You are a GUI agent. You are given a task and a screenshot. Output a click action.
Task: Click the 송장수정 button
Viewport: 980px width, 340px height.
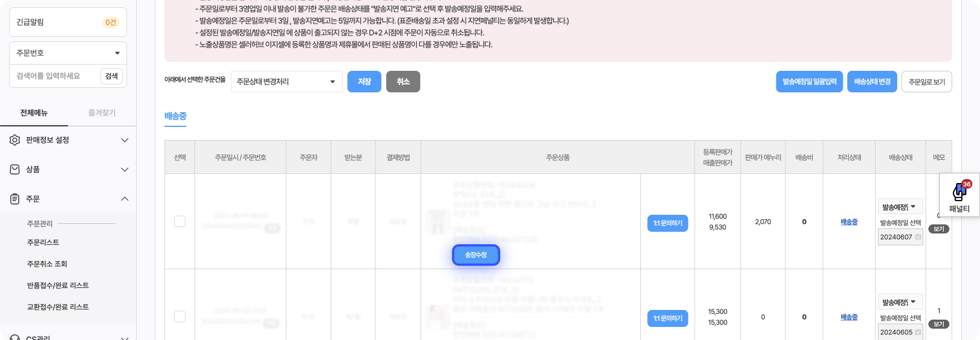[476, 255]
